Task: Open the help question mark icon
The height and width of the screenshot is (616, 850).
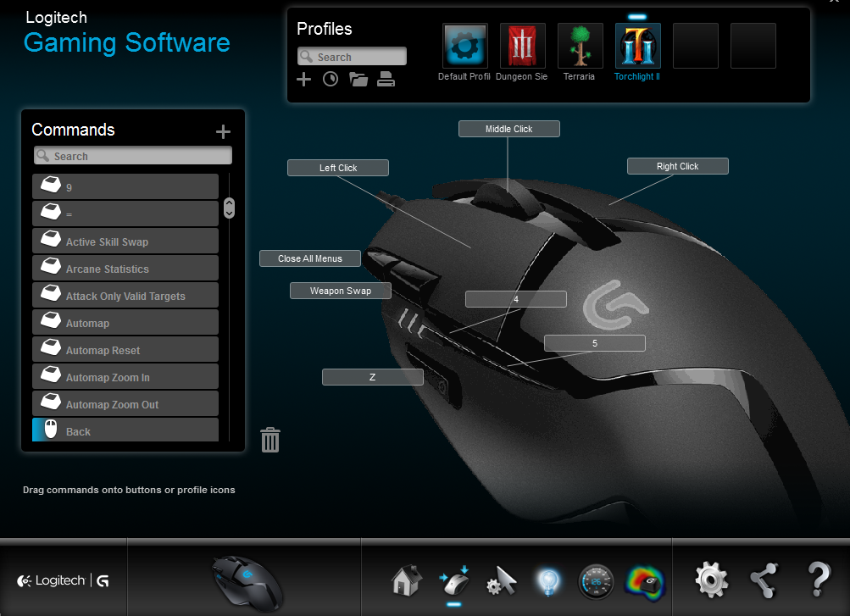Action: tap(818, 580)
